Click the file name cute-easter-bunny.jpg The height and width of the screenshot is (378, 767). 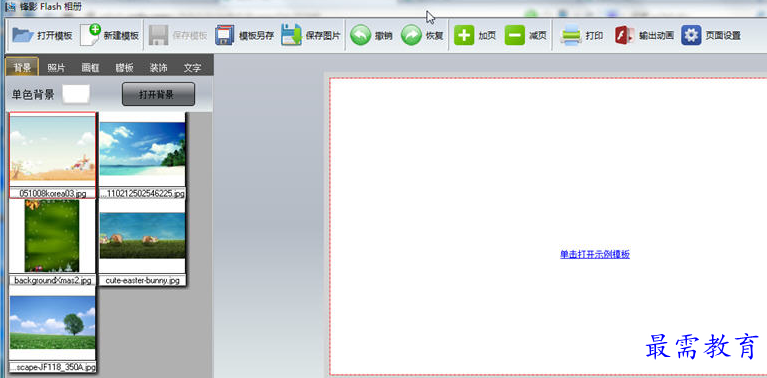[142, 281]
